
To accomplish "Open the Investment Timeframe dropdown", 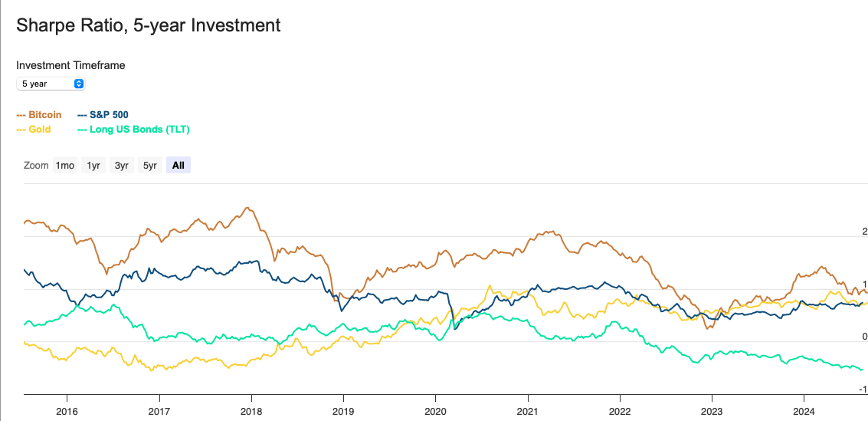I will pos(51,84).
